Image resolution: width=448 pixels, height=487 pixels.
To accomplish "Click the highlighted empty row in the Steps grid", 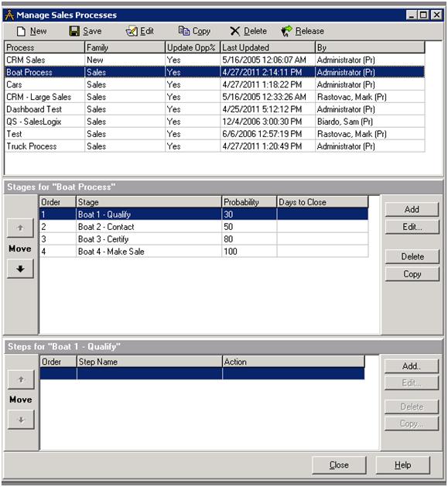I will (202, 374).
